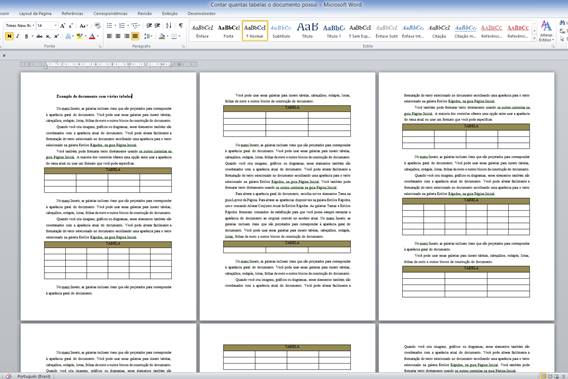Image resolution: width=568 pixels, height=379 pixels.
Task: Switch to the Referências tab
Action: point(72,13)
